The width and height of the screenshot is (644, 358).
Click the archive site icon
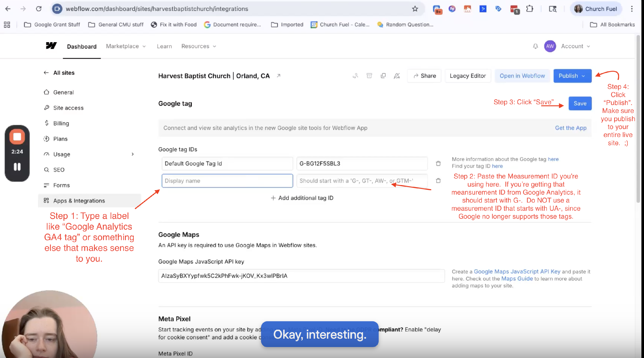(369, 76)
